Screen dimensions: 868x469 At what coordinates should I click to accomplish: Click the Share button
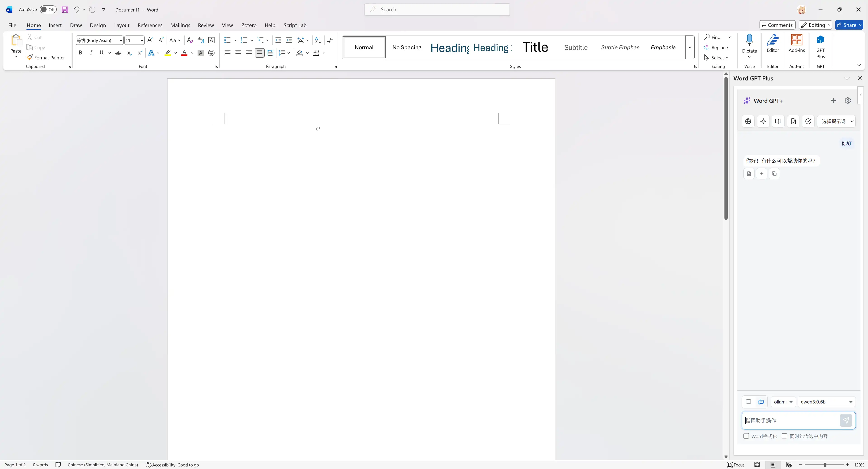[x=849, y=25]
